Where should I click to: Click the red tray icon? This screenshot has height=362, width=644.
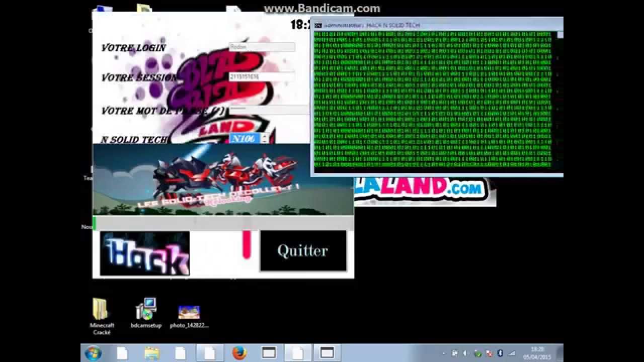(x=489, y=353)
